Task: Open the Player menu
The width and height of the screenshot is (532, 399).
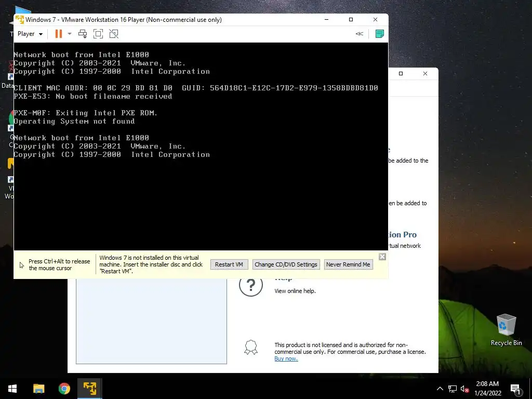Action: (30, 34)
